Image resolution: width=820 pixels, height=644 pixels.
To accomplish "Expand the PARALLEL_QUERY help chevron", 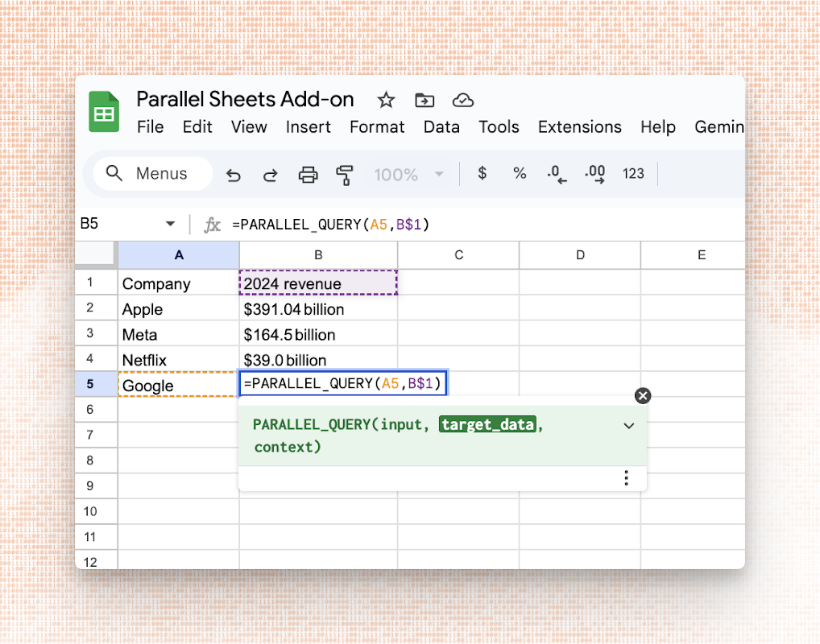I will 629,426.
